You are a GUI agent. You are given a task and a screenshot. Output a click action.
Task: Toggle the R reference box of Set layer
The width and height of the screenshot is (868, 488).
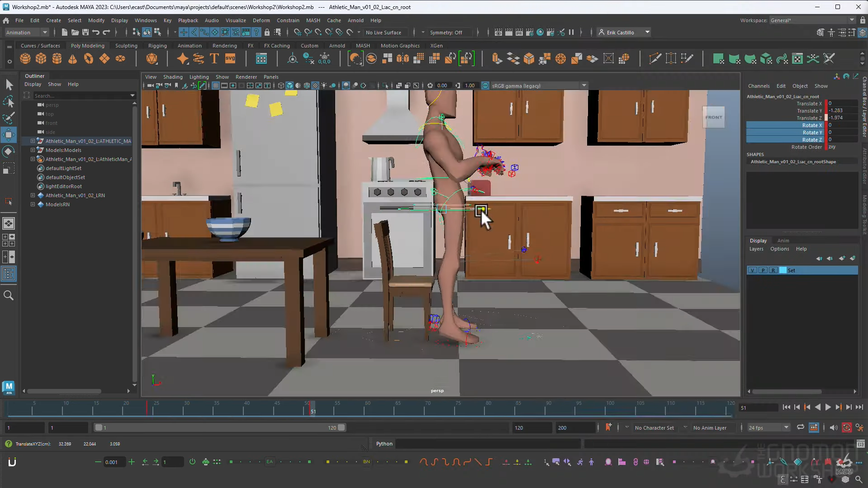coord(773,270)
